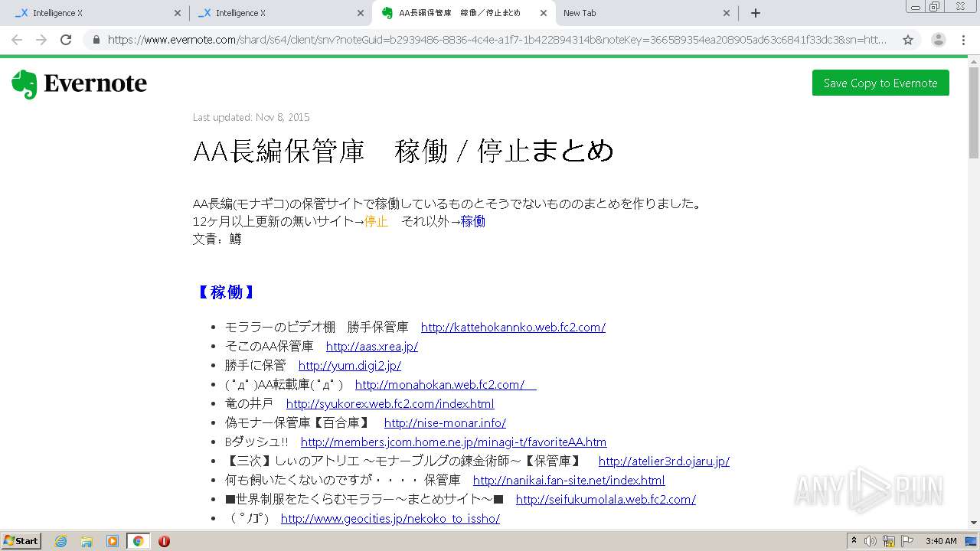Reload the current page
Screen dimensions: 980x551
pyautogui.click(x=66, y=40)
